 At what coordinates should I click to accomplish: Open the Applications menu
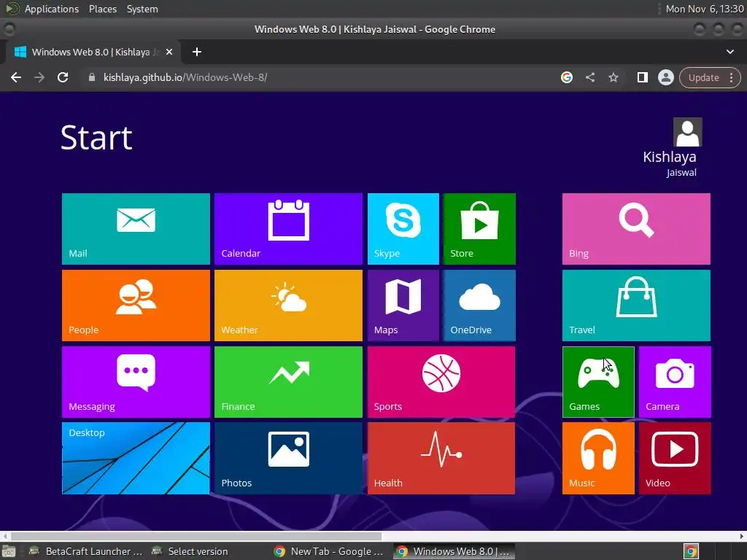(52, 9)
